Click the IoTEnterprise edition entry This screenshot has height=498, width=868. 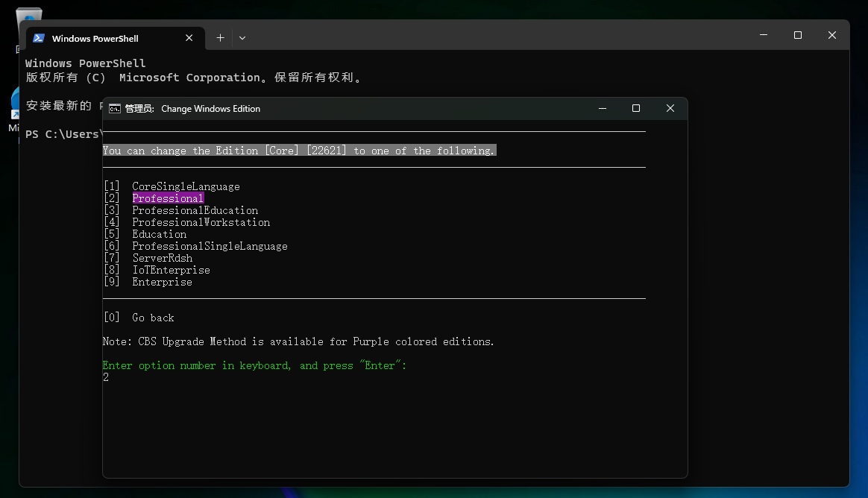pos(171,270)
